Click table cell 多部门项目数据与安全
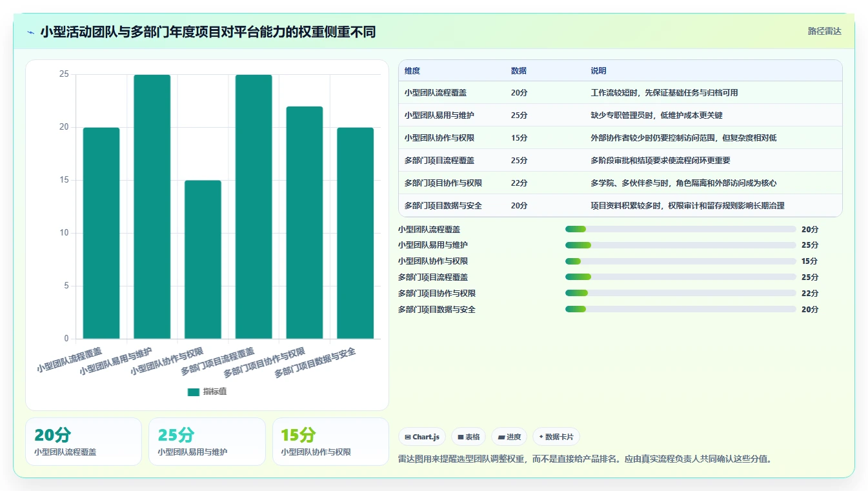 point(443,206)
